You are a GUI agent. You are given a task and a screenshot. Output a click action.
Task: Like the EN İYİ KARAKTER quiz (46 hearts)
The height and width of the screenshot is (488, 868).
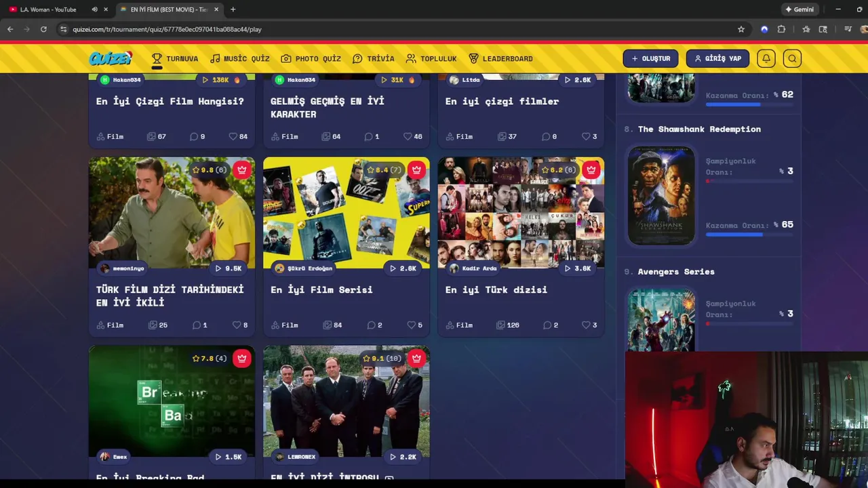[x=412, y=136]
